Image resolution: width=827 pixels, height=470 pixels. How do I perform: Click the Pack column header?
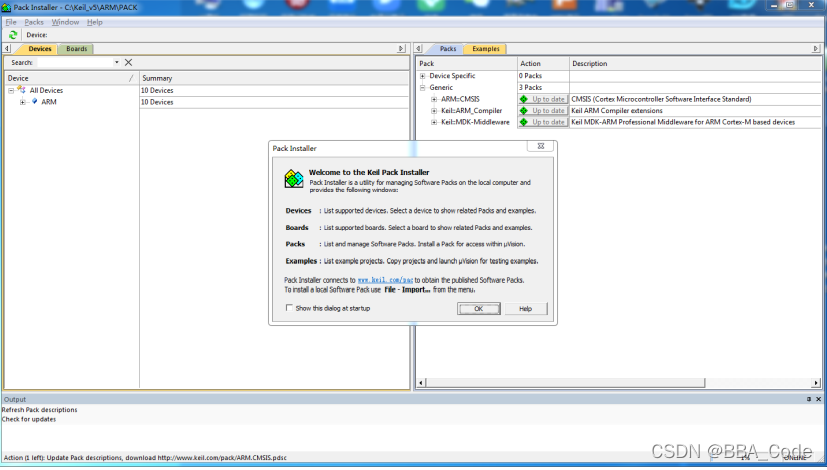coord(467,63)
